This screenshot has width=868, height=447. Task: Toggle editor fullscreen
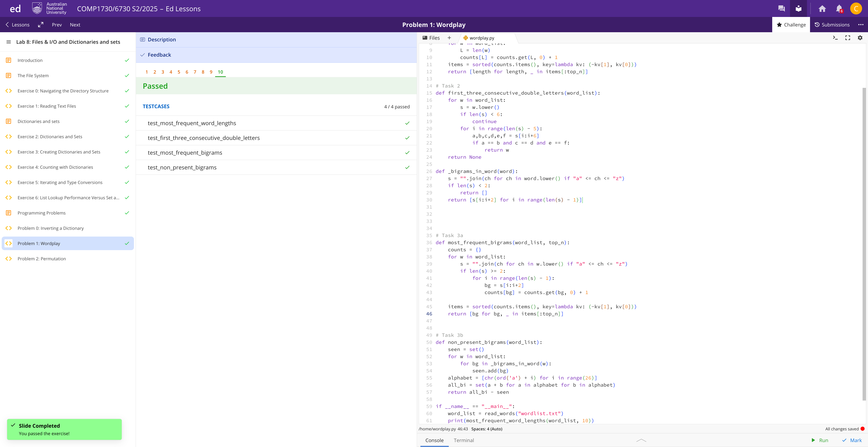pos(847,38)
